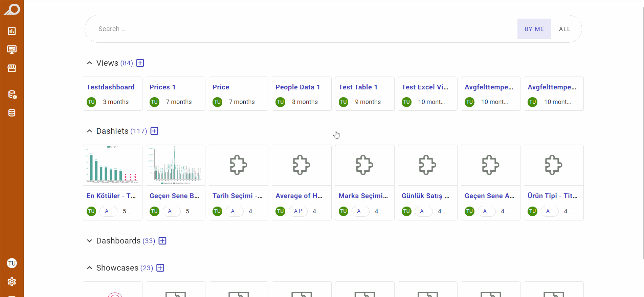Open the Test Excel Vi... view
Viewport: 644px width, 297px height.
428,93
